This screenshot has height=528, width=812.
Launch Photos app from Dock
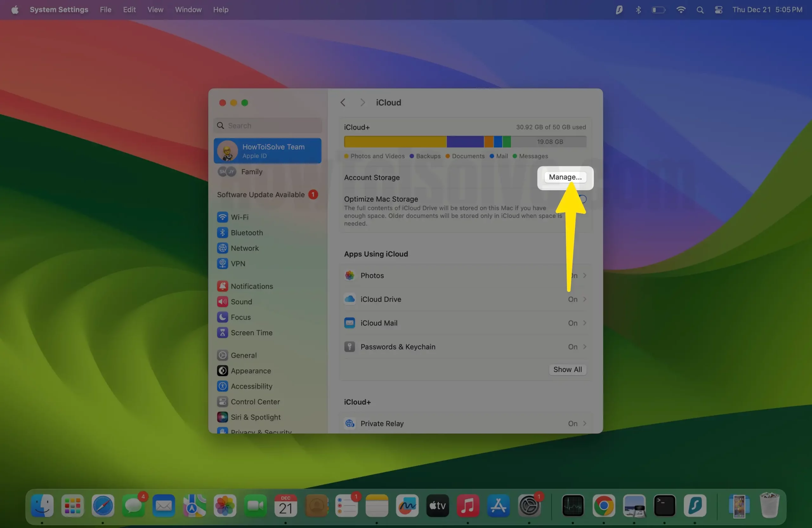pyautogui.click(x=225, y=505)
